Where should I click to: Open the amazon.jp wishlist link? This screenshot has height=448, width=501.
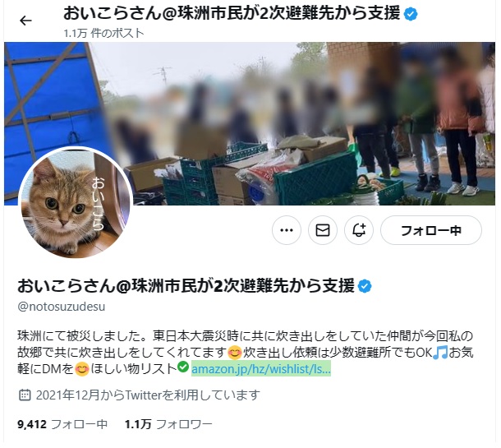(260, 369)
